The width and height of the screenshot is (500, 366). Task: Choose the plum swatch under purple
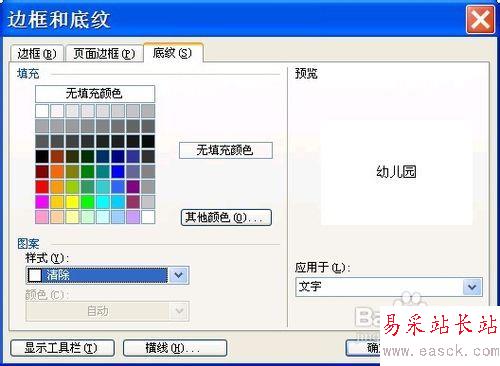click(133, 202)
